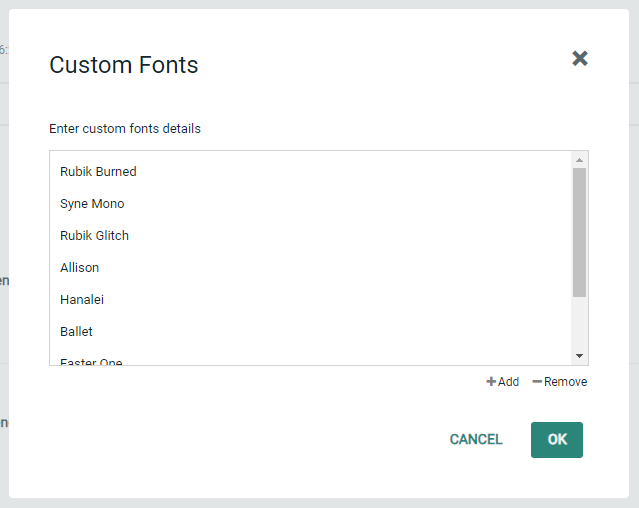Pick the Allison font from the list
The height and width of the screenshot is (508, 639).
pyautogui.click(x=79, y=268)
